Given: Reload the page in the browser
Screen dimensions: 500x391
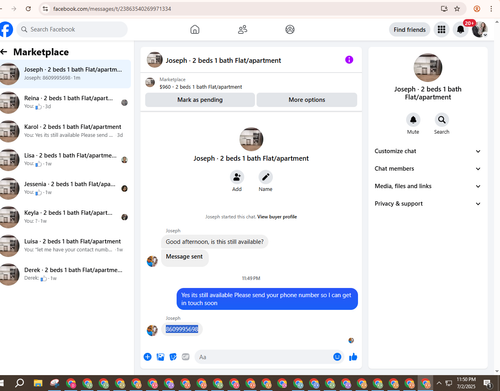Looking at the screenshot, I should click(x=28, y=9).
